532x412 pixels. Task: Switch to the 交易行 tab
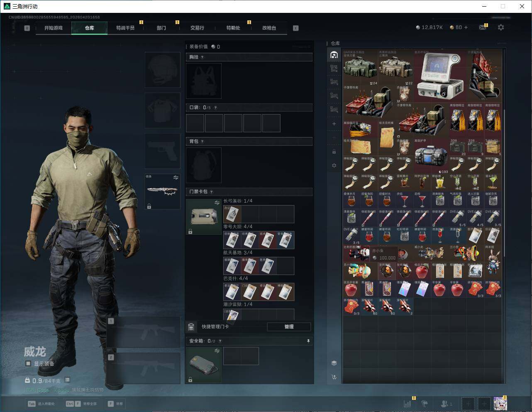[x=197, y=28]
